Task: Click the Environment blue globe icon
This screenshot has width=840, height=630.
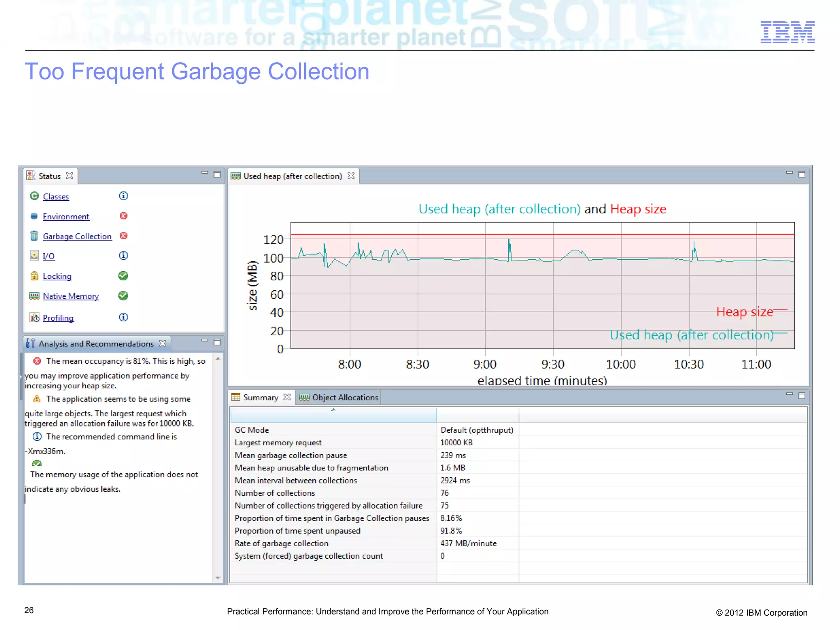Action: tap(34, 216)
